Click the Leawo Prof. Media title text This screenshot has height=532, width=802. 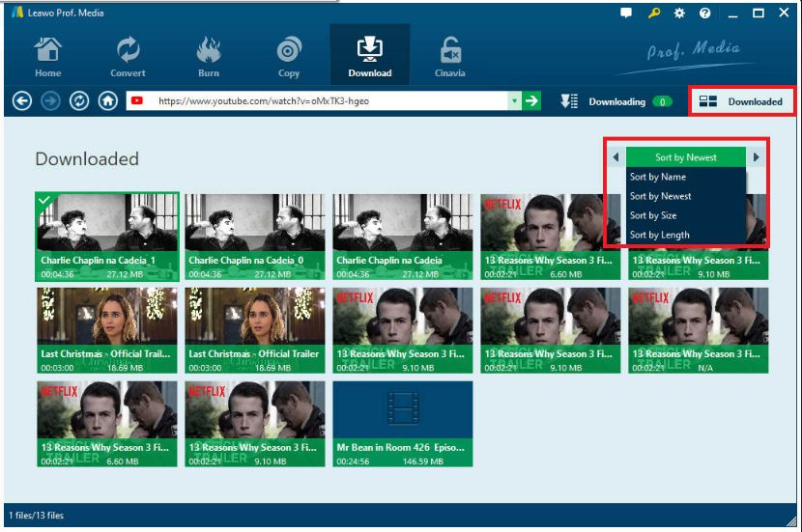pyautogui.click(x=66, y=13)
